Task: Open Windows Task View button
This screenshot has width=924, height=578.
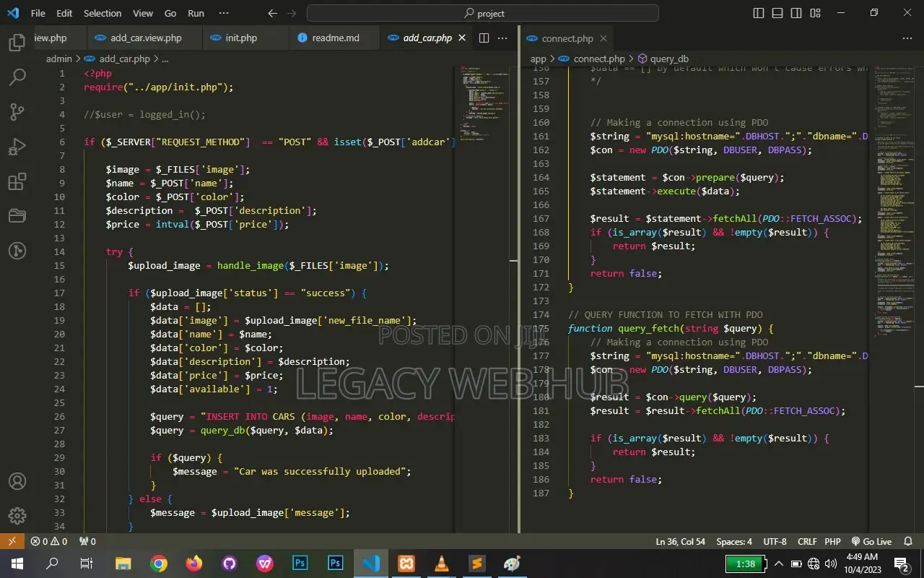Action: pos(87,564)
